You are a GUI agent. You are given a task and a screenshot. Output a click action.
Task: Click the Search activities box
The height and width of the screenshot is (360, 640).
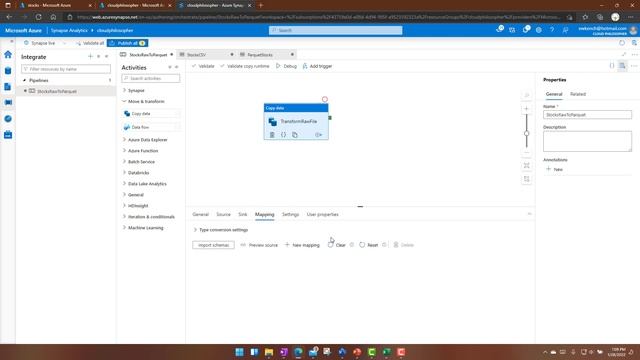click(x=151, y=78)
